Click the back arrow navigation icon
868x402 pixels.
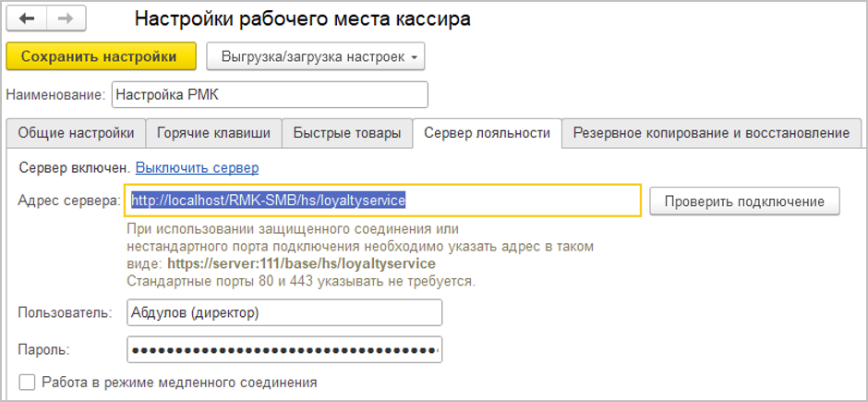[x=27, y=18]
